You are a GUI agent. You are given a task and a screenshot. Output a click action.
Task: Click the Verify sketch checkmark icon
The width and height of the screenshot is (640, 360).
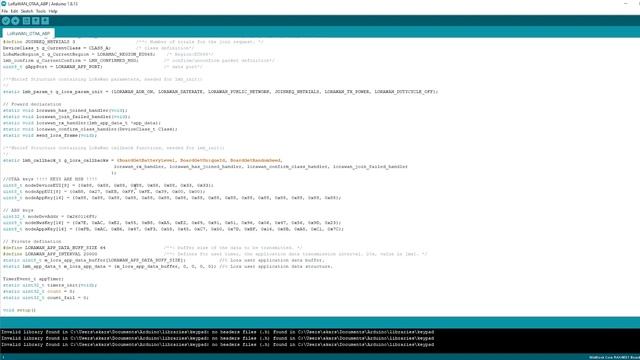click(x=6, y=21)
